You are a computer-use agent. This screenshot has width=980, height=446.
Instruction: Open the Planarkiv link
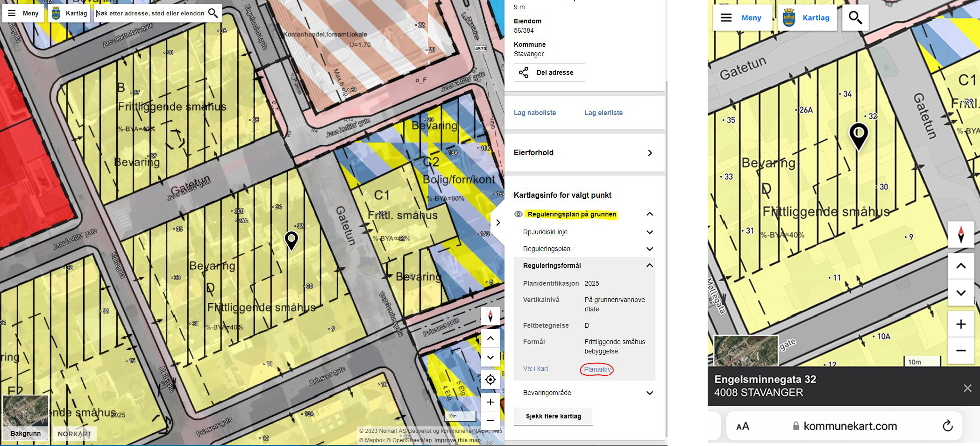click(x=597, y=369)
